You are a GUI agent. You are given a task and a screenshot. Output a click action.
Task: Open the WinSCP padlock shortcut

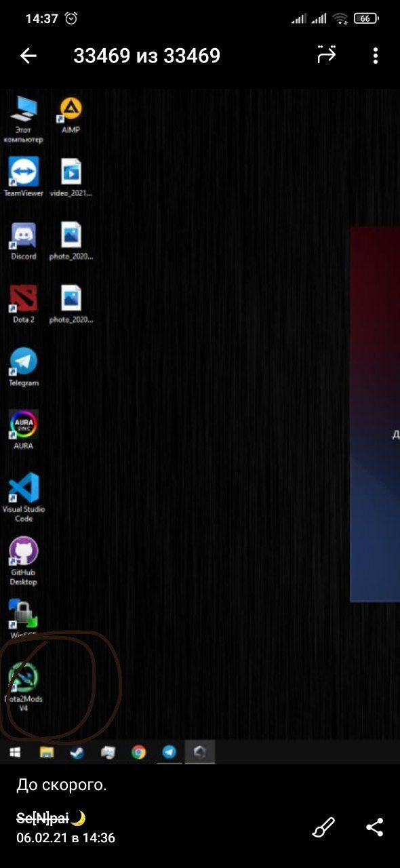coord(24,618)
